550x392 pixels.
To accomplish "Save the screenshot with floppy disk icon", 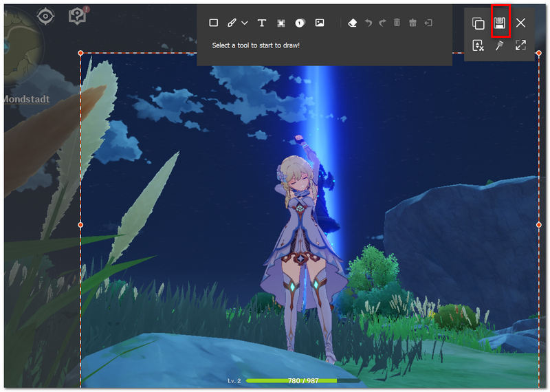I will coord(500,23).
